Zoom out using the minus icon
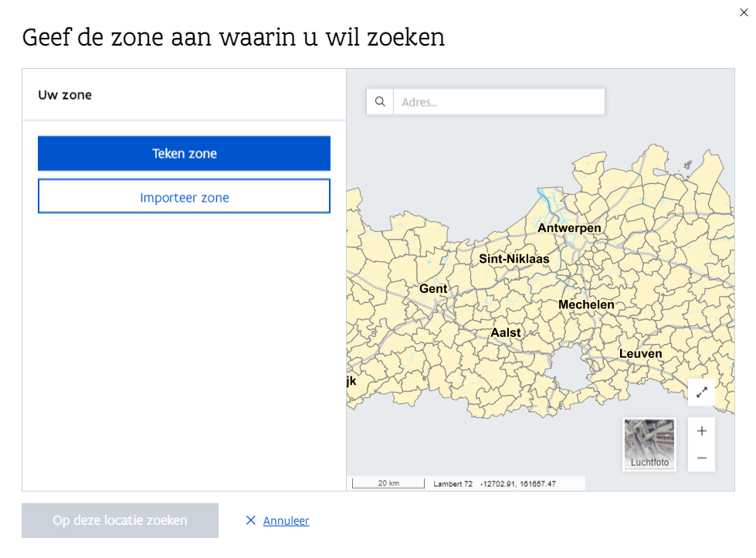This screenshot has height=558, width=756. point(701,457)
